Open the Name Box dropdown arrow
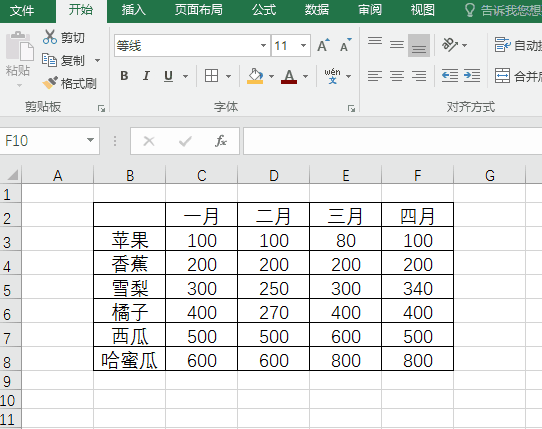Viewport: 542px width, 429px height. tap(90, 140)
